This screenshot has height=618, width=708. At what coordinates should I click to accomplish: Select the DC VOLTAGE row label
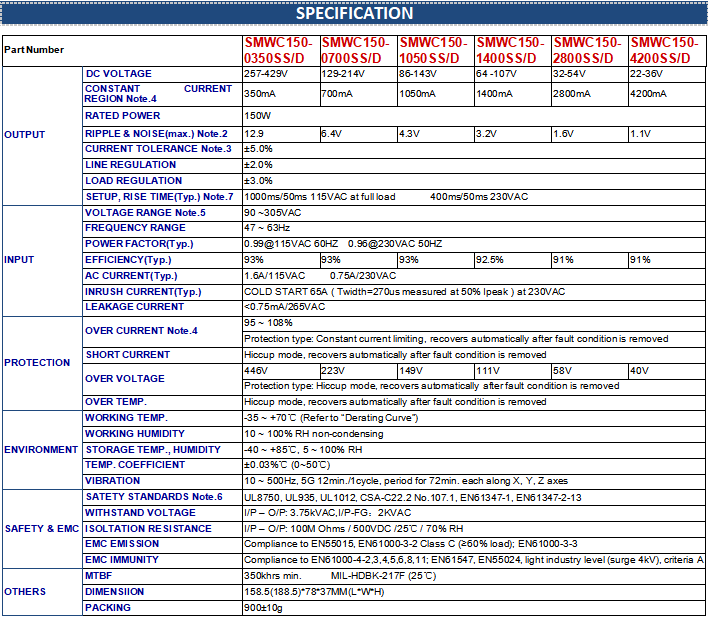118,74
